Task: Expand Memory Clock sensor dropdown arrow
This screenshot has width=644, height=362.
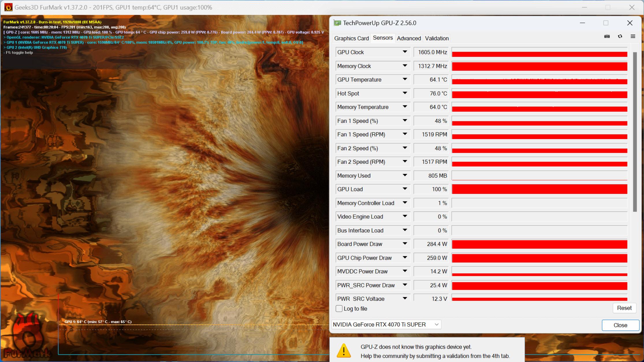Action: coord(405,66)
